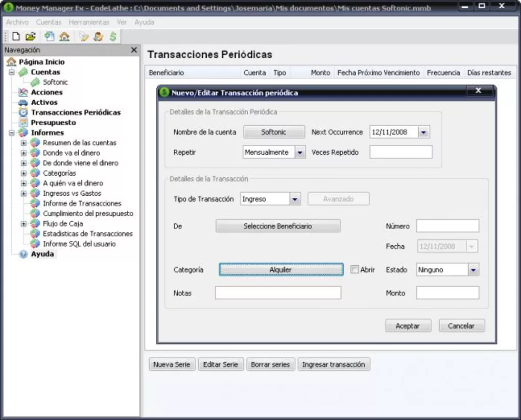Click the new database file toolbar icon
Viewport: 521px width, 420px height.
pos(16,37)
